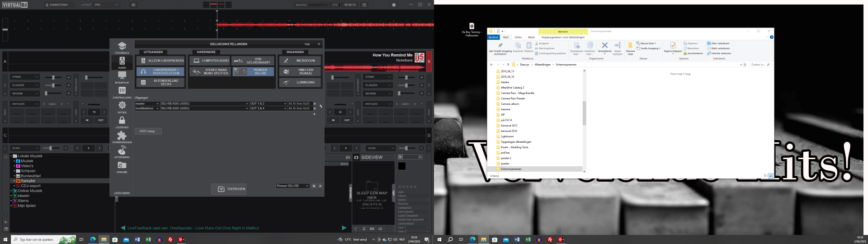868x244 pixels.
Task: Enable Microfoon input option
Action: 300,61
